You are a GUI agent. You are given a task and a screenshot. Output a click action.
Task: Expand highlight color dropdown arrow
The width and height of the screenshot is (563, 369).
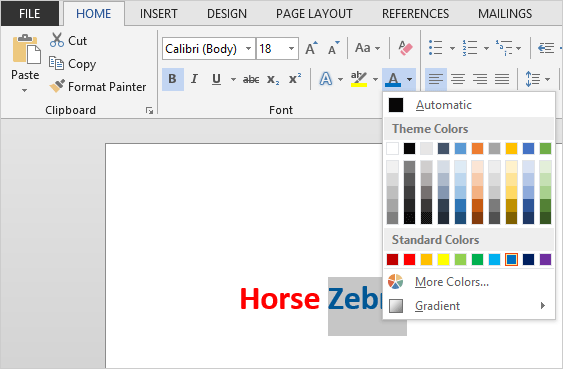coord(375,79)
